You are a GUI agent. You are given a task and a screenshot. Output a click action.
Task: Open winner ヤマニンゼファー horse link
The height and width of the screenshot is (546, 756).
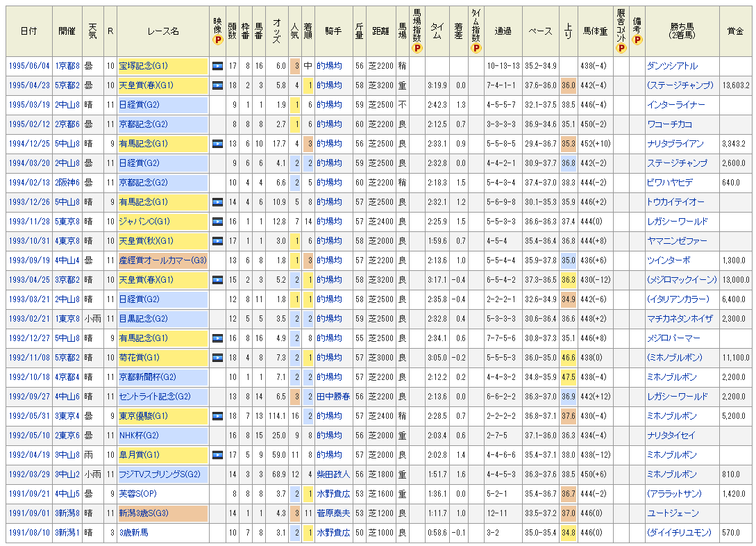677,240
